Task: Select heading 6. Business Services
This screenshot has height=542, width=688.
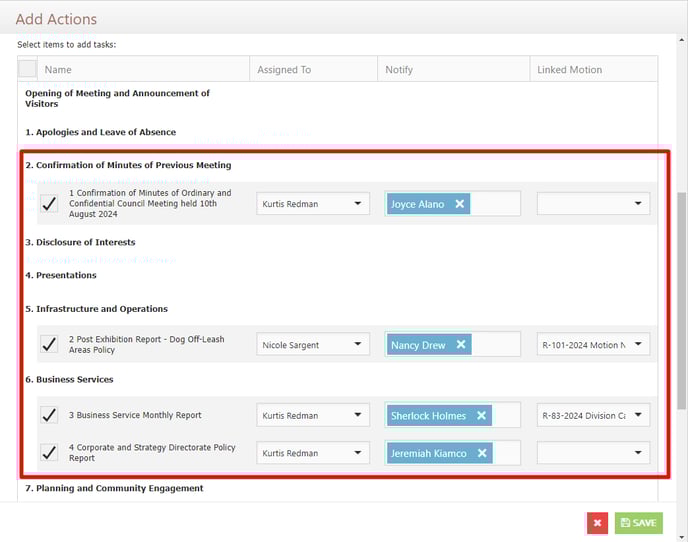Action: [69, 380]
